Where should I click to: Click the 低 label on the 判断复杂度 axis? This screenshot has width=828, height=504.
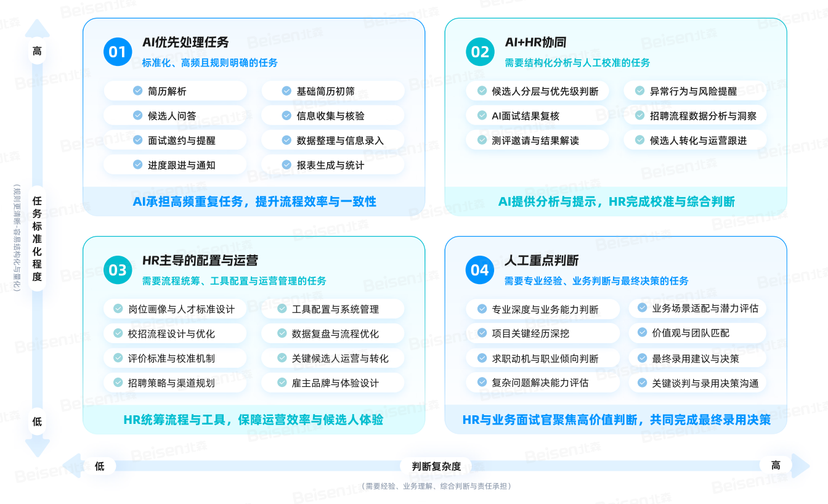(x=100, y=466)
